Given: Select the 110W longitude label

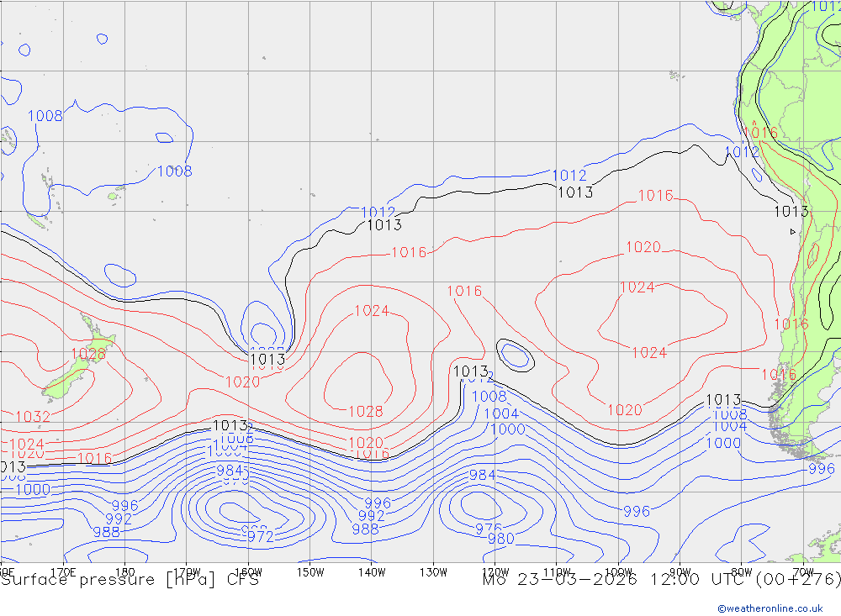Looking at the screenshot, I should pyautogui.click(x=557, y=572).
